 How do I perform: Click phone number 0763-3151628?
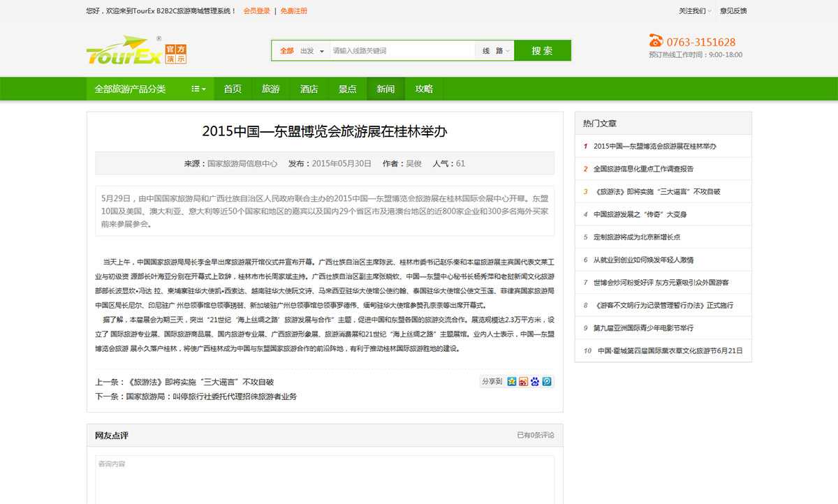pos(701,42)
